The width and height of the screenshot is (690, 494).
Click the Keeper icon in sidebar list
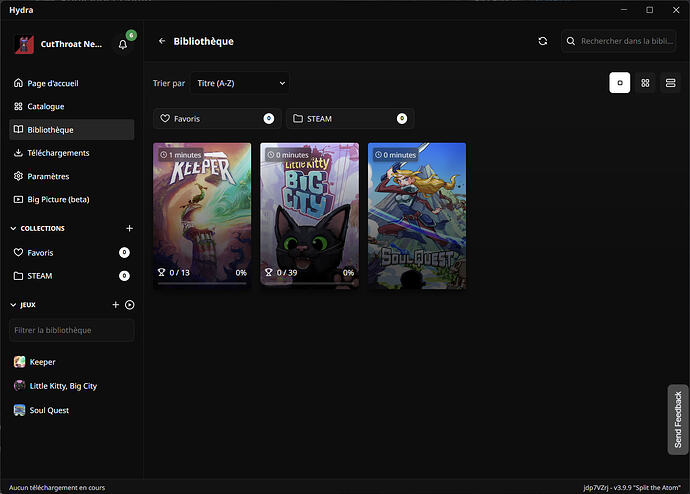coord(19,362)
